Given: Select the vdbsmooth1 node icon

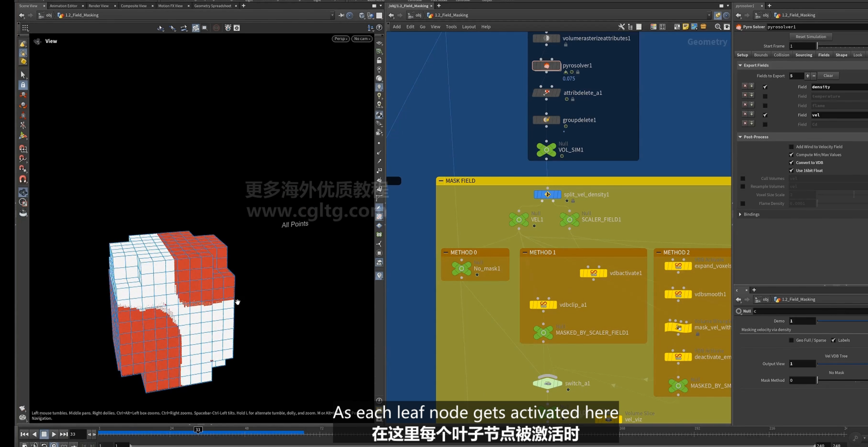Looking at the screenshot, I should [x=678, y=294].
